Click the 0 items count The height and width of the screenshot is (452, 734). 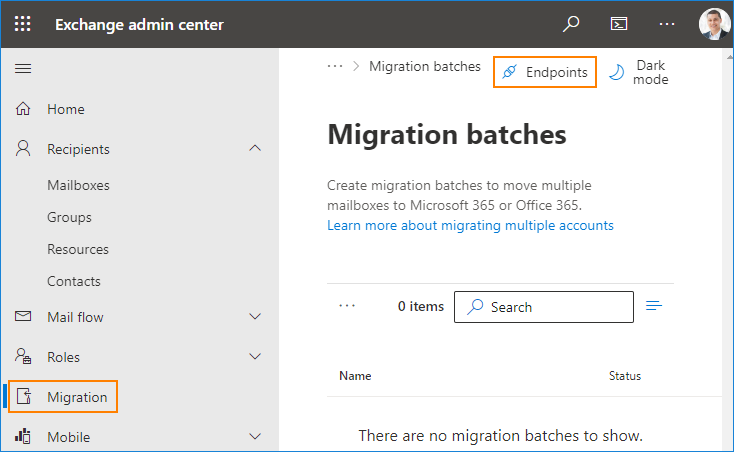(420, 306)
